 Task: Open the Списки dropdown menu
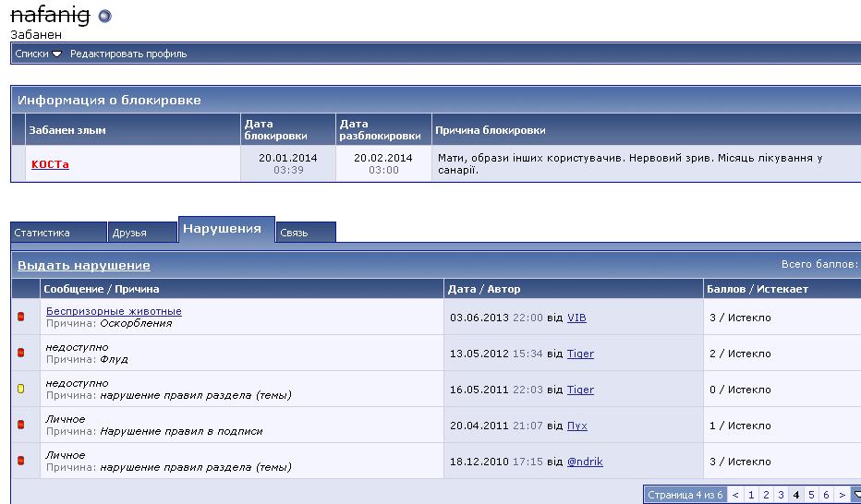pos(39,54)
